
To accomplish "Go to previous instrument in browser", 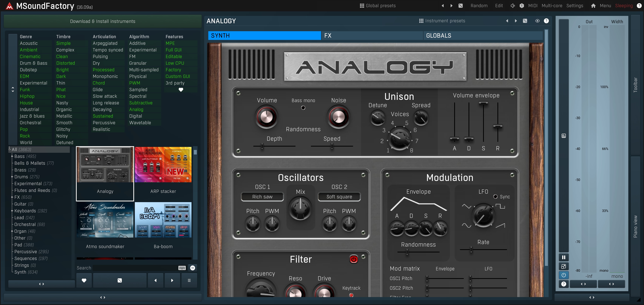I will [x=155, y=280].
